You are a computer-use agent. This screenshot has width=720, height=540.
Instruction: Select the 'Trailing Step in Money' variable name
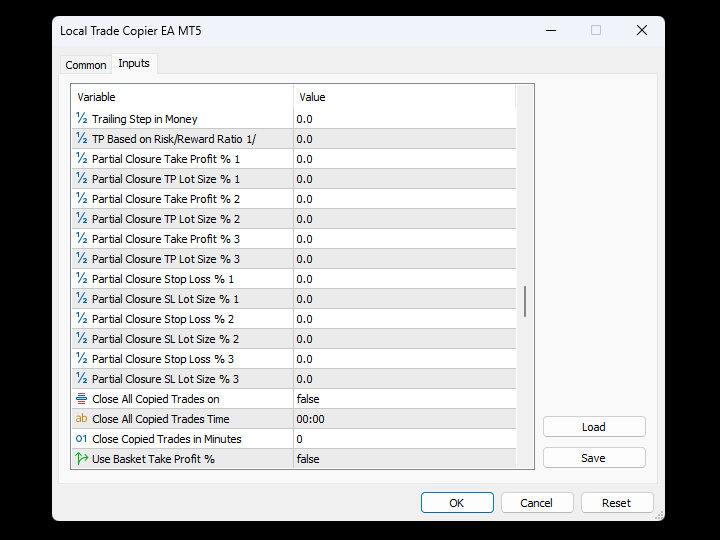145,119
